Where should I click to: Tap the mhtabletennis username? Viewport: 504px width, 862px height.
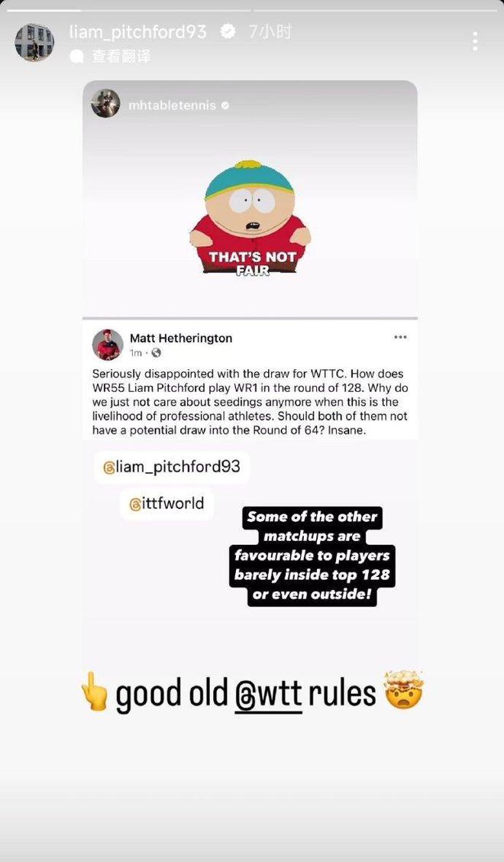click(172, 105)
